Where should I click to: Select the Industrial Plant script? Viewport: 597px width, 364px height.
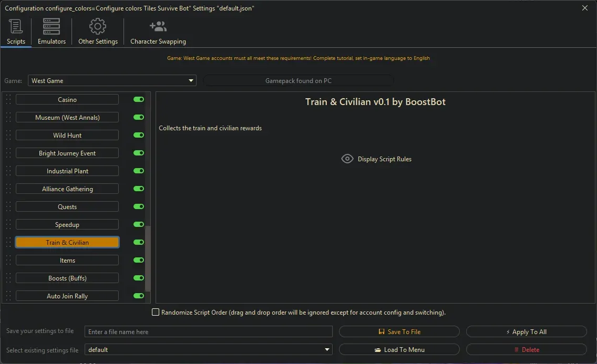[67, 171]
